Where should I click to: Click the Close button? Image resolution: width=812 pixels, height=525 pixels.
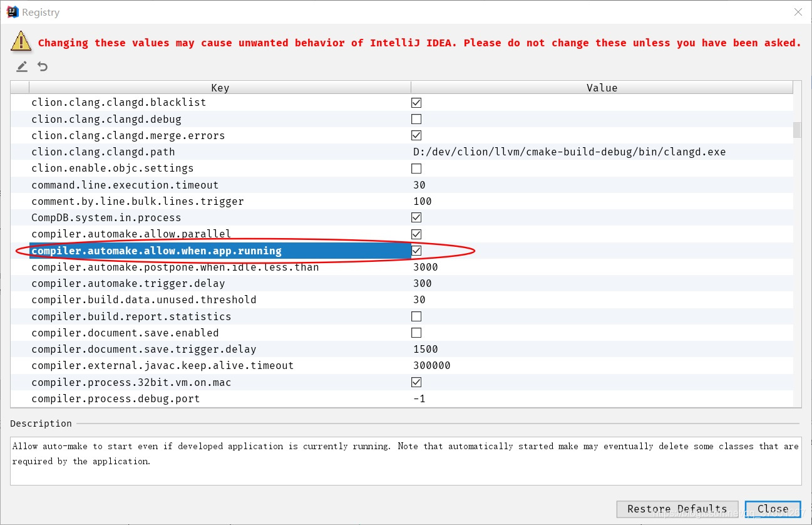coord(773,509)
